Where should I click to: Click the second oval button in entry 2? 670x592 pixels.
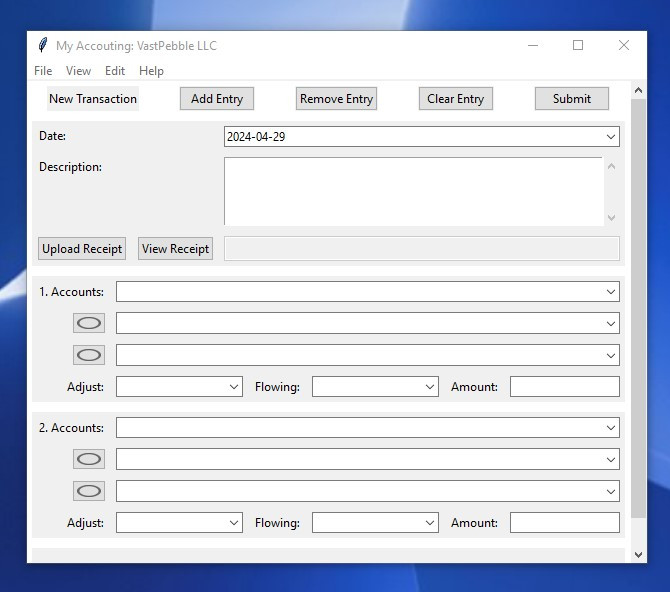tap(89, 491)
